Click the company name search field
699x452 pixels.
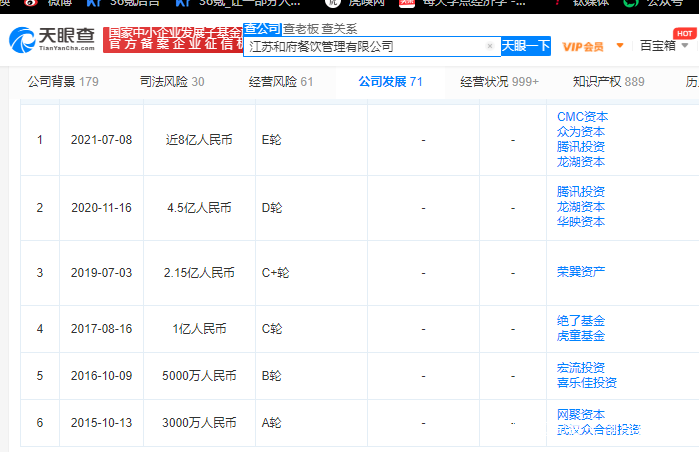click(x=366, y=46)
